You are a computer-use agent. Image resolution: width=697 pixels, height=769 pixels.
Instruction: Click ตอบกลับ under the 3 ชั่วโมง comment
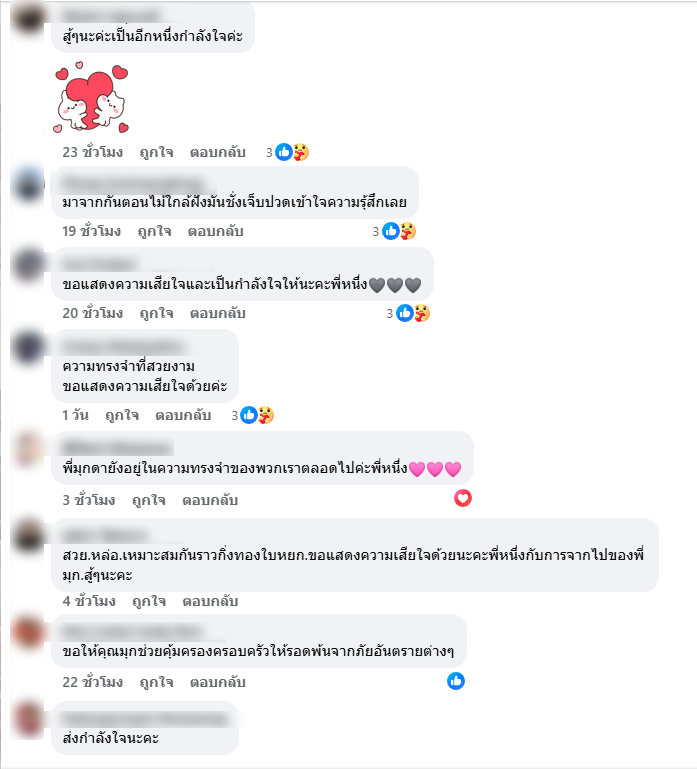[210, 500]
